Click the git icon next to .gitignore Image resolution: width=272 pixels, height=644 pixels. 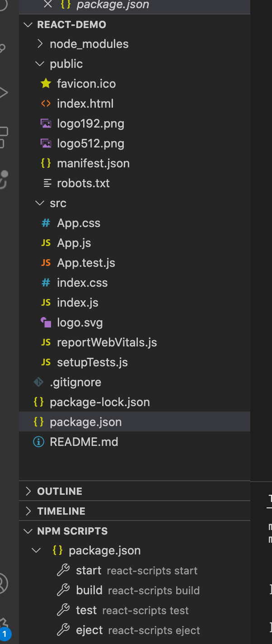[x=39, y=382]
